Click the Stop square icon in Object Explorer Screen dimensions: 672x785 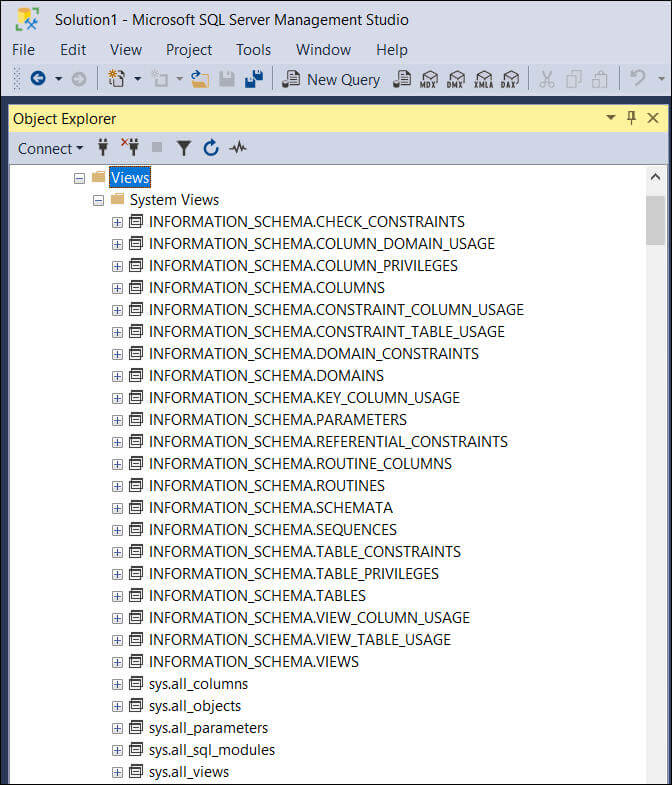pyautogui.click(x=157, y=147)
